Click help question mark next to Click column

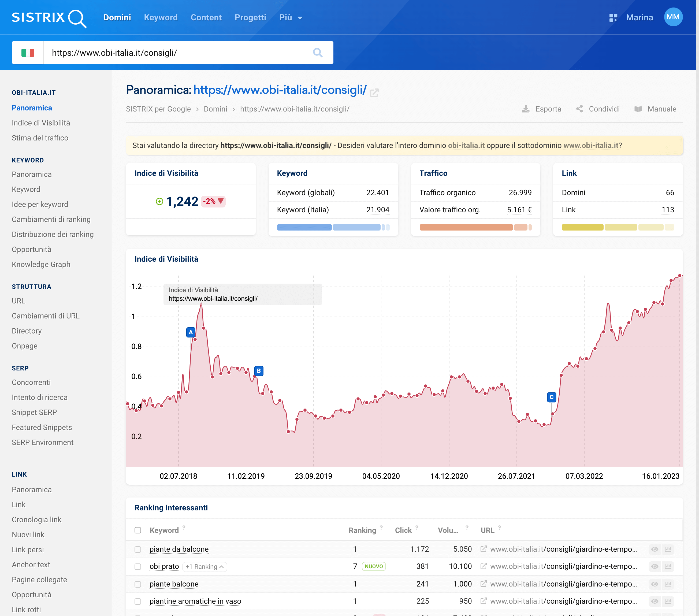point(417,528)
